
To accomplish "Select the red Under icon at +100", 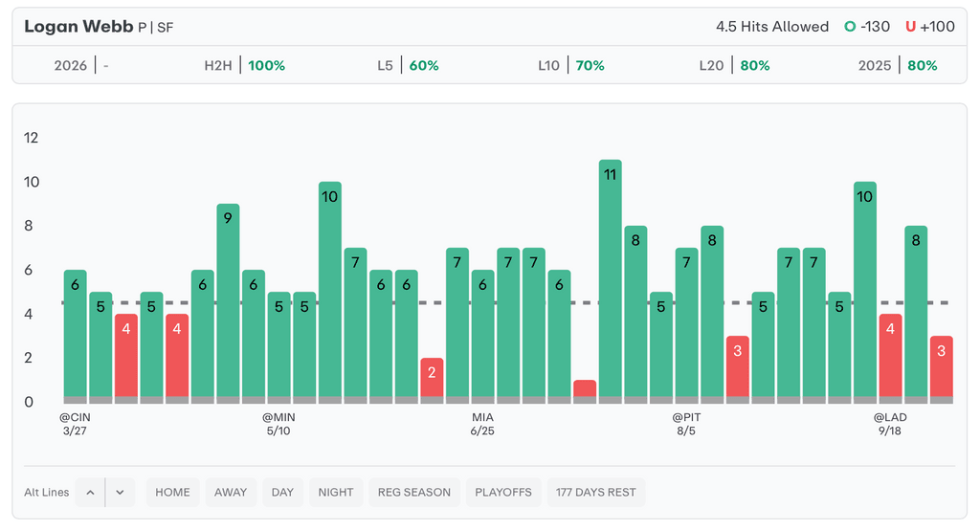I will (x=910, y=27).
